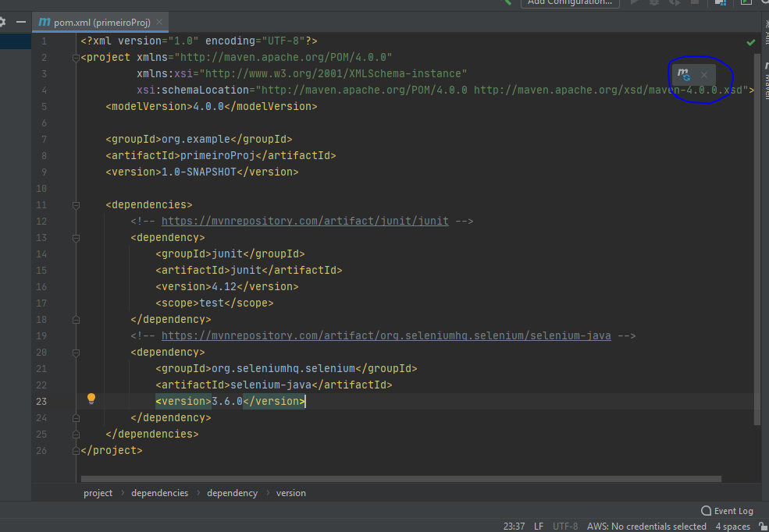Screen dimensions: 769x532
Task: Click the intention bulb next to line 23
Action: (x=91, y=399)
